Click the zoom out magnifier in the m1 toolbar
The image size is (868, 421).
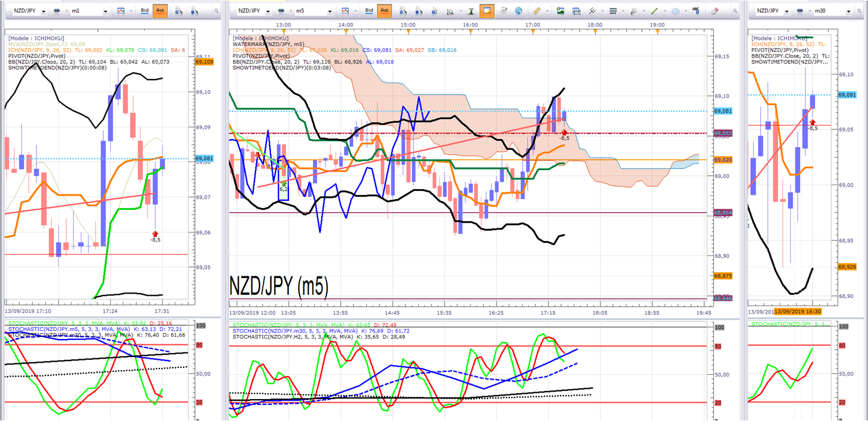(x=195, y=11)
